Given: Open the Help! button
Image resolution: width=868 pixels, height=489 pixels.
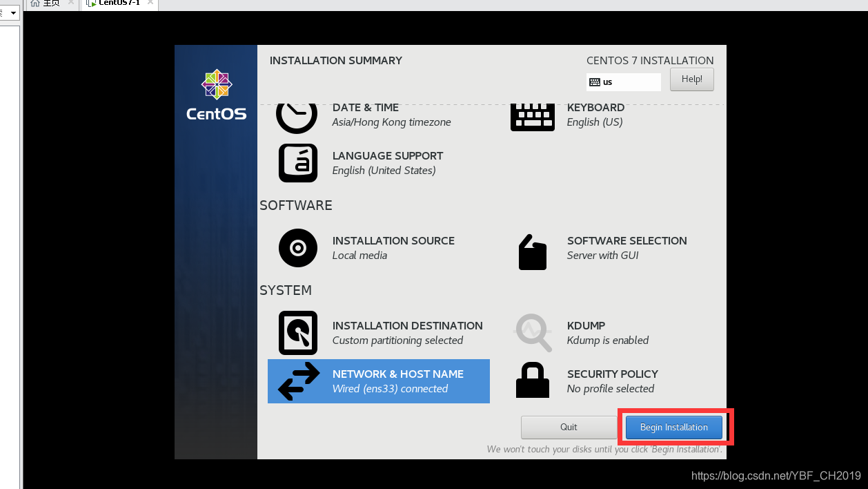Looking at the screenshot, I should [692, 79].
